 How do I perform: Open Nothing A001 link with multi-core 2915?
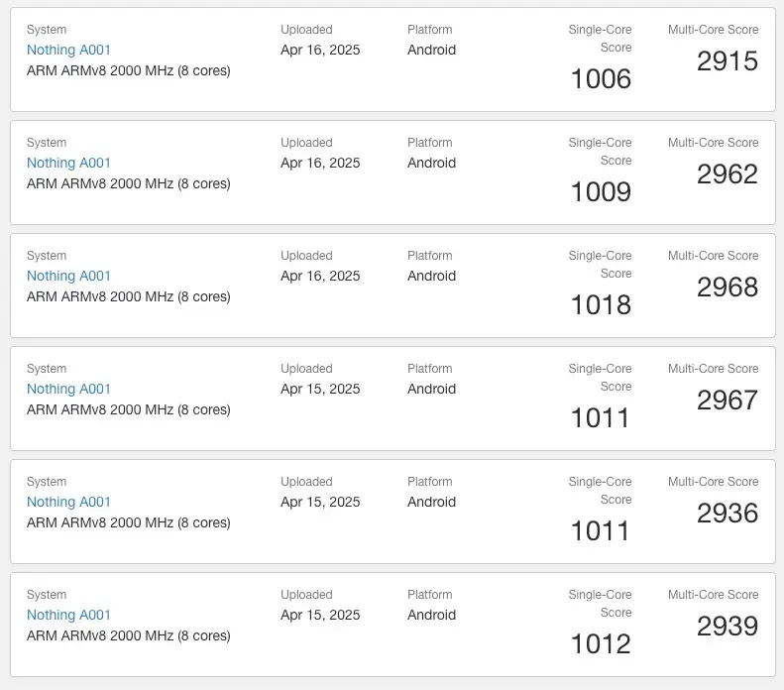68,50
